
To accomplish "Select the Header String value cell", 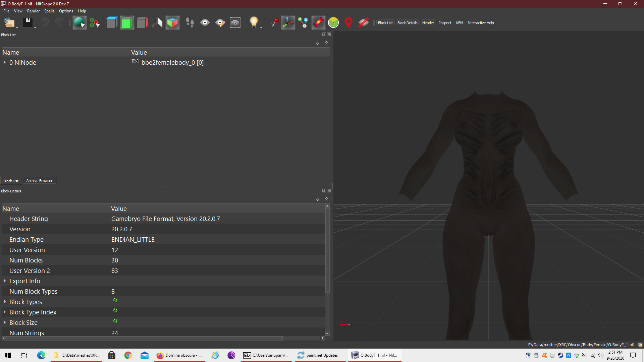I will pos(217,219).
